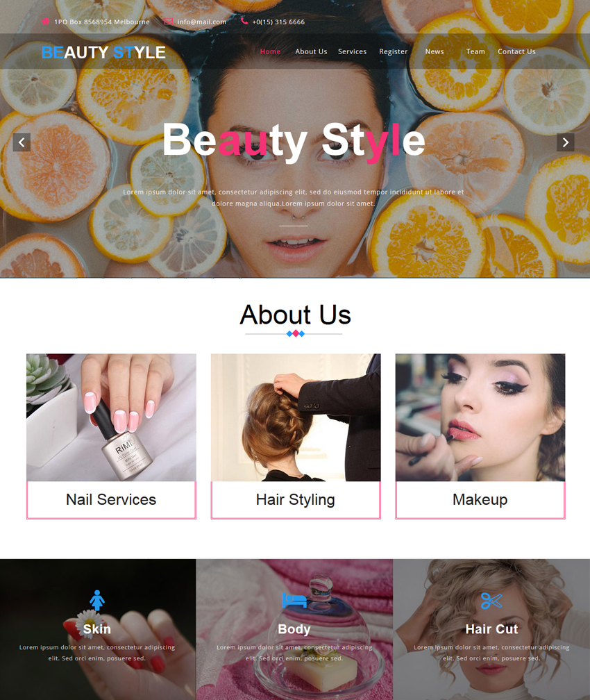590x700 pixels.
Task: Click the info@mail.com email link
Action: click(202, 22)
